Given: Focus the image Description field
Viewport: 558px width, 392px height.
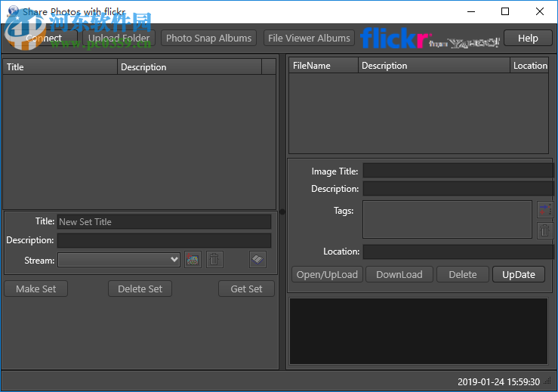Looking at the screenshot, I should point(458,189).
